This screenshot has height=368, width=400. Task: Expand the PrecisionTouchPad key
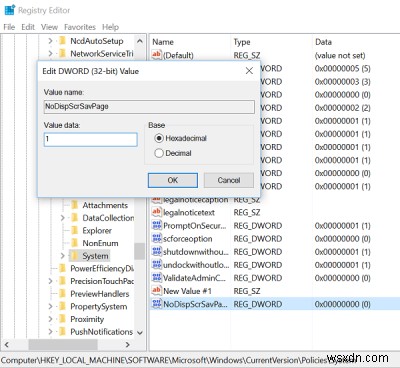50,281
